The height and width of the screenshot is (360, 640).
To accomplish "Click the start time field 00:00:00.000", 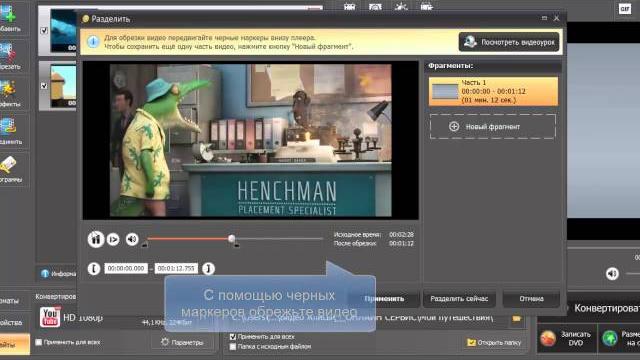I will point(126,268).
